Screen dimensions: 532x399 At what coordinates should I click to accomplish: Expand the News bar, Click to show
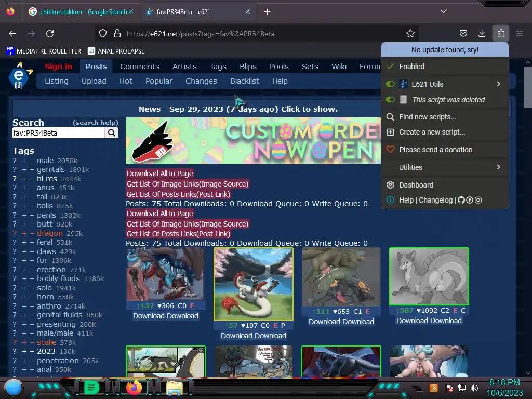coord(238,109)
